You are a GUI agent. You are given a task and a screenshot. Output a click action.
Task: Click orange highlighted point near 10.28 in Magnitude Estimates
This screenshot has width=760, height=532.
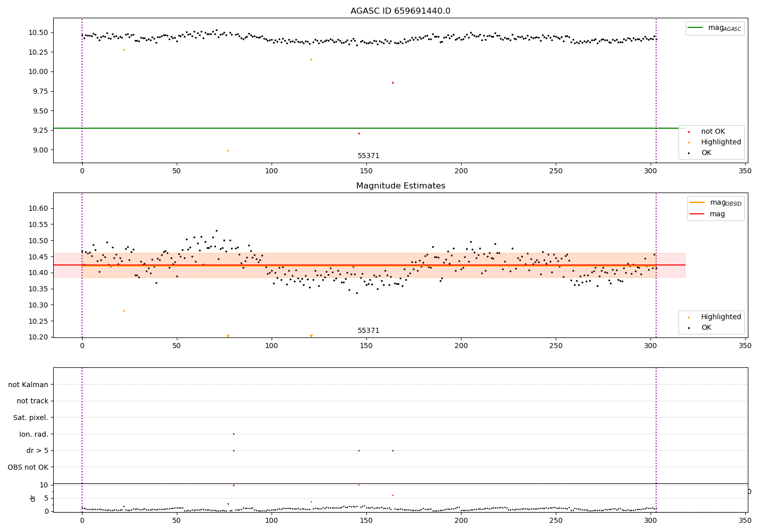[x=124, y=311]
